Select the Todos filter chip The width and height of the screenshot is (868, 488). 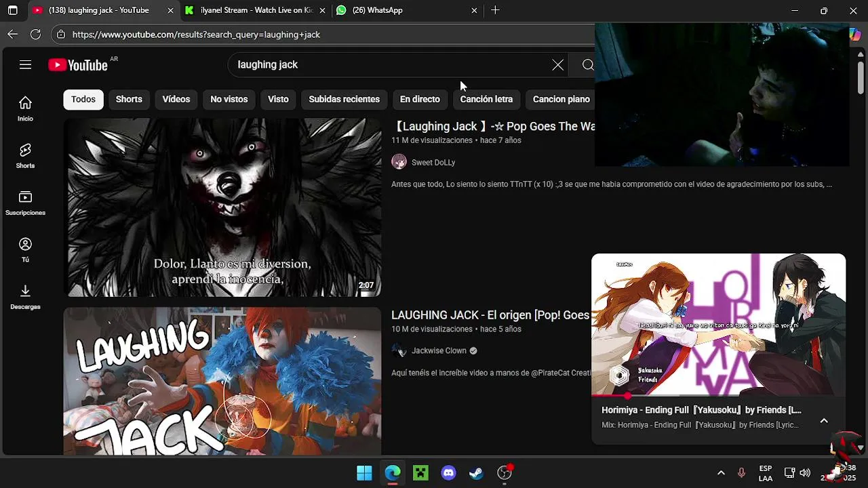83,99
